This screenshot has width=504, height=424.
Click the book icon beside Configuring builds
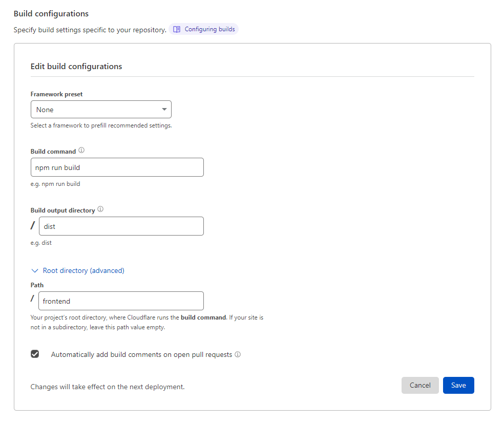point(177,29)
